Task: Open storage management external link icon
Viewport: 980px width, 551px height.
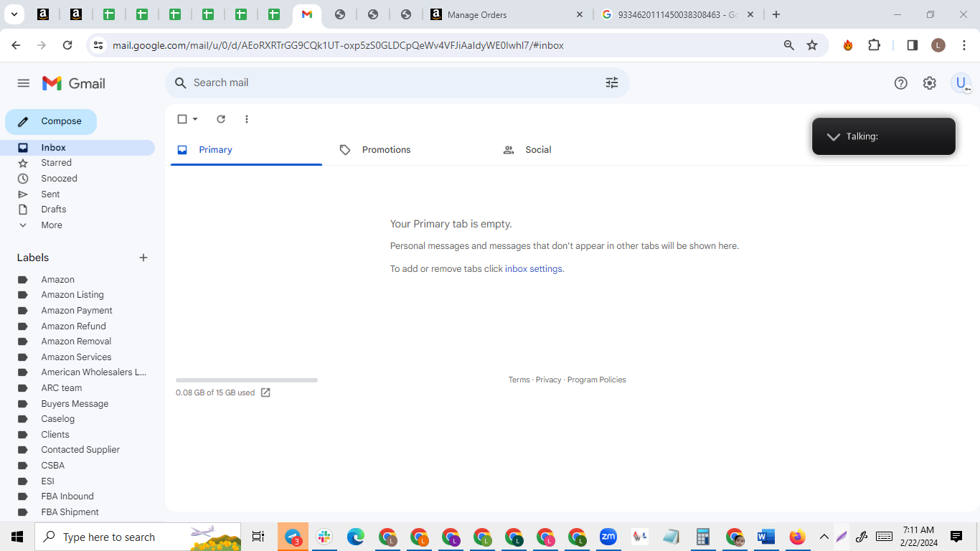Action: point(265,392)
